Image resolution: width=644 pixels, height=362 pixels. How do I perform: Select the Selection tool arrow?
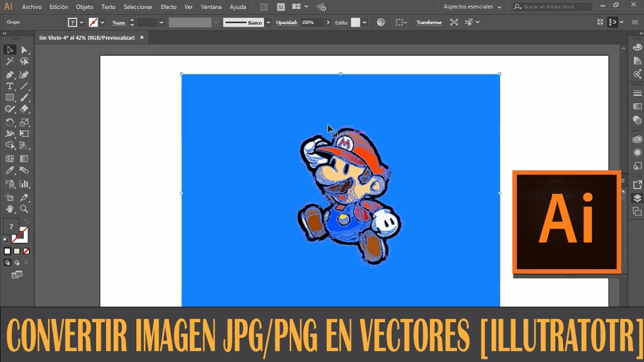(10, 50)
